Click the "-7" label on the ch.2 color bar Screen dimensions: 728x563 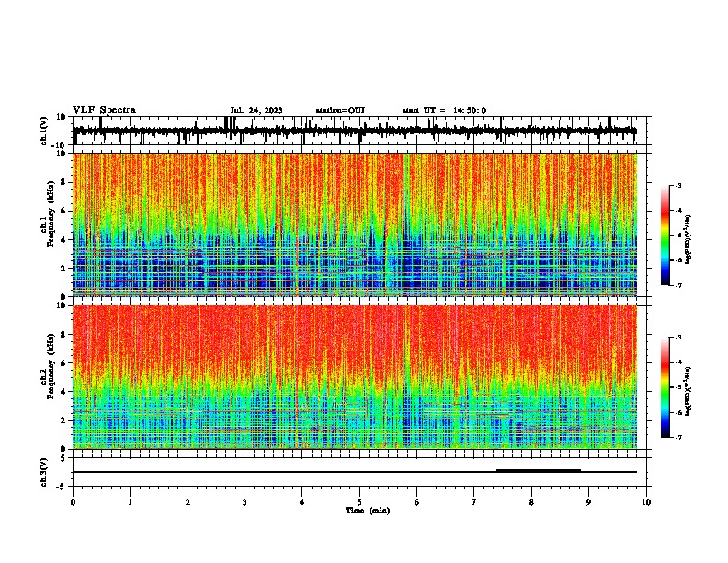(678, 437)
